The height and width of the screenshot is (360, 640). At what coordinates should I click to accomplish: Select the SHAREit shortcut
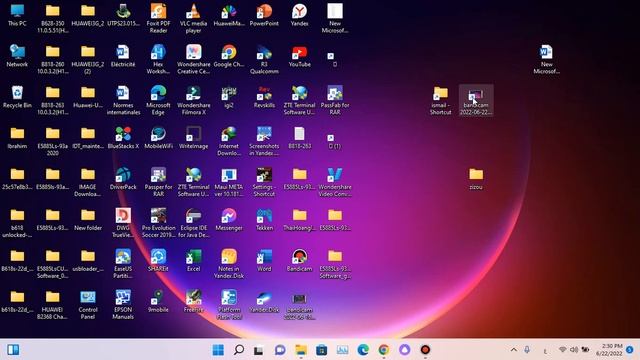point(158,260)
